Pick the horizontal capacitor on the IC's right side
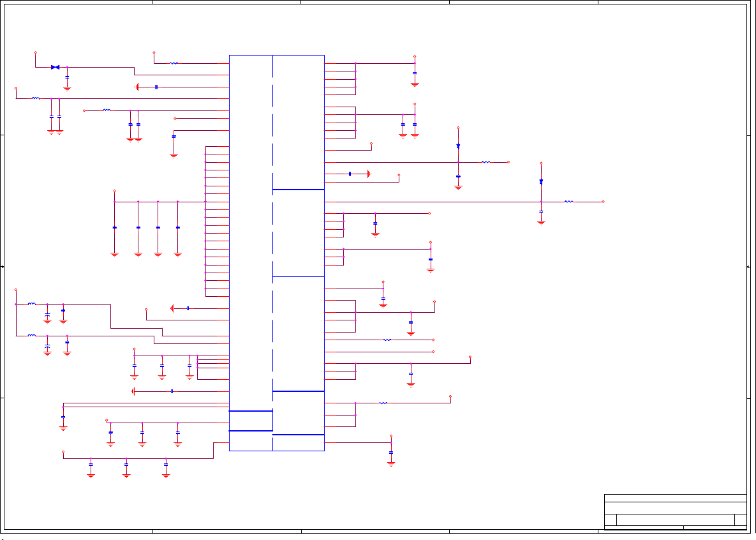The image size is (756, 540). (x=350, y=174)
